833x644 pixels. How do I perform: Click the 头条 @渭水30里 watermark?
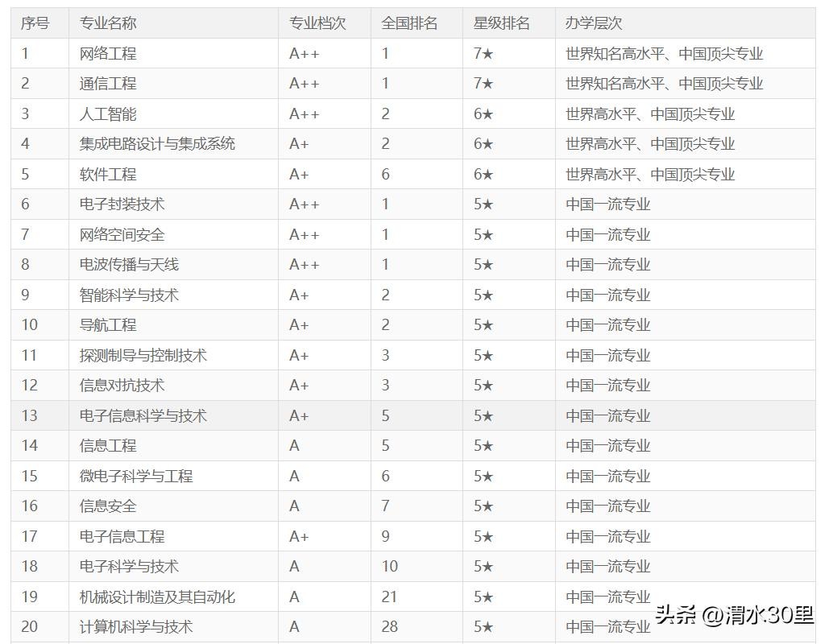tap(734, 616)
